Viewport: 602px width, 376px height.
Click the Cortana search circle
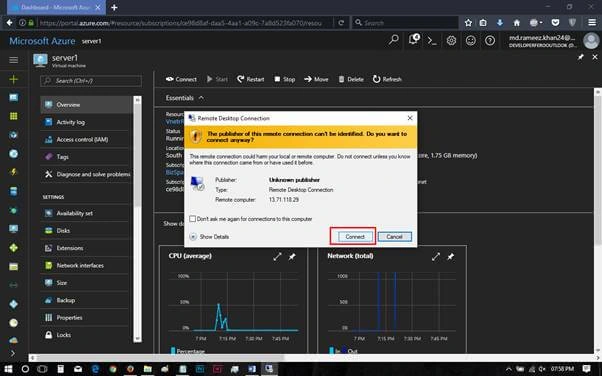point(25,369)
